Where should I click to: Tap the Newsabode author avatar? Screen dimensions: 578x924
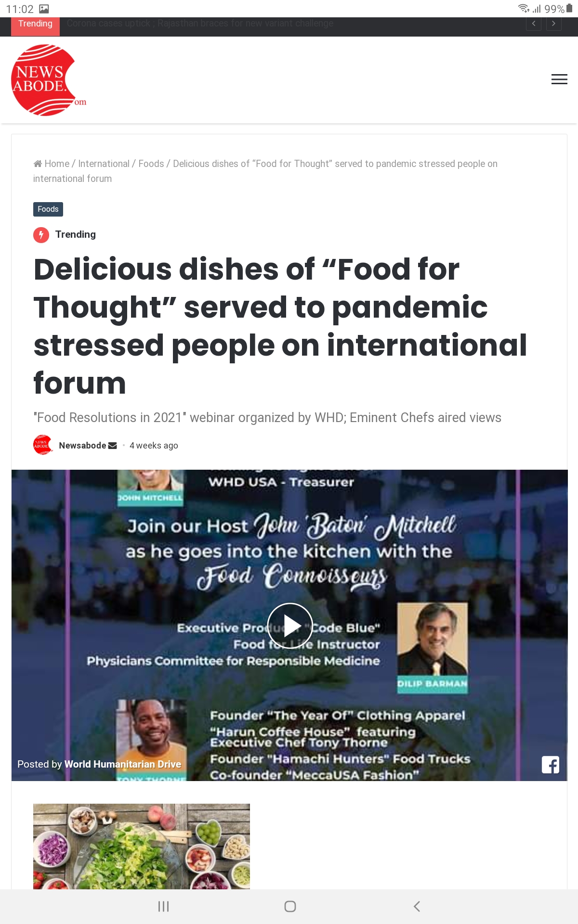click(42, 445)
